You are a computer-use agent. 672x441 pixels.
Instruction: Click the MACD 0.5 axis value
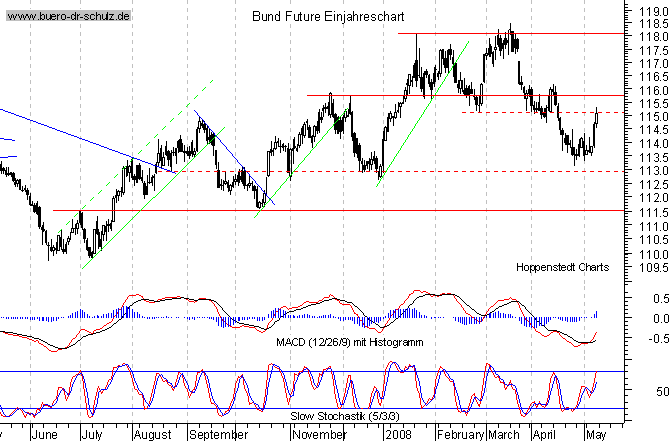661,299
